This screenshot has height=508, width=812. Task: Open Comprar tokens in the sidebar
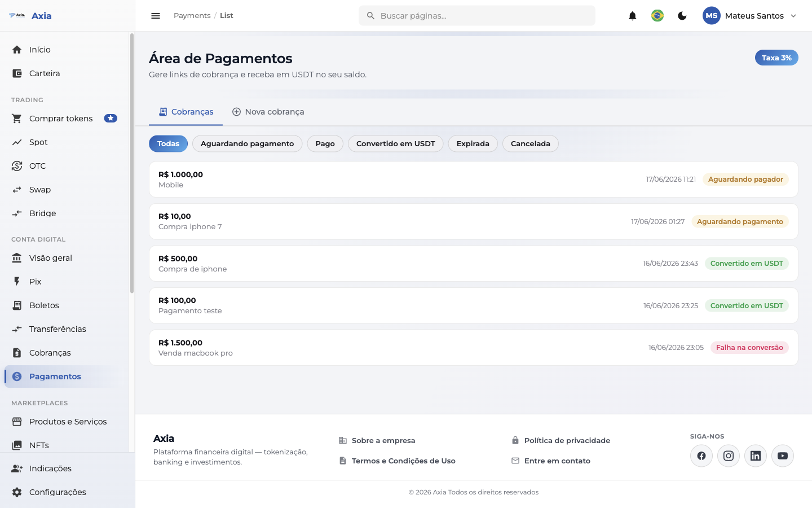pos(64,119)
